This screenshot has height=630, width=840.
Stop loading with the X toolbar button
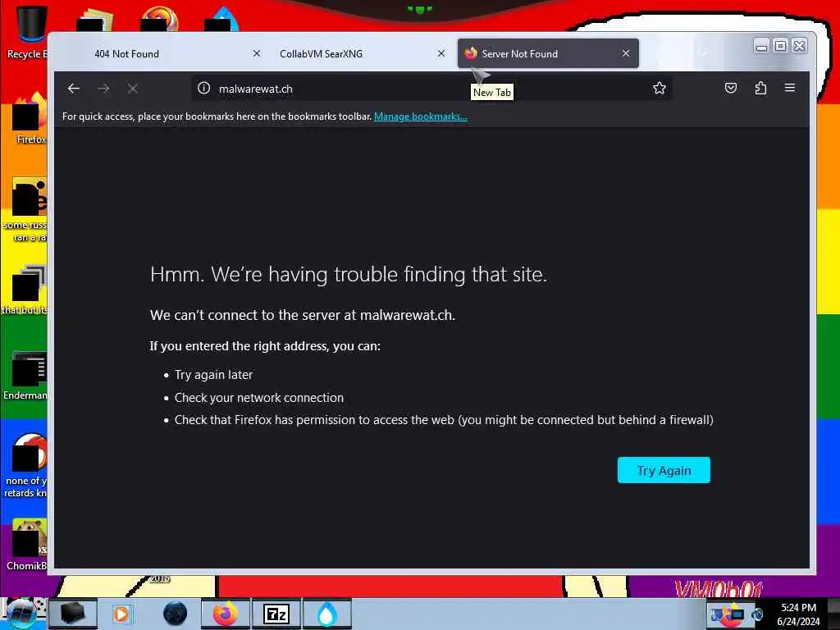point(132,89)
